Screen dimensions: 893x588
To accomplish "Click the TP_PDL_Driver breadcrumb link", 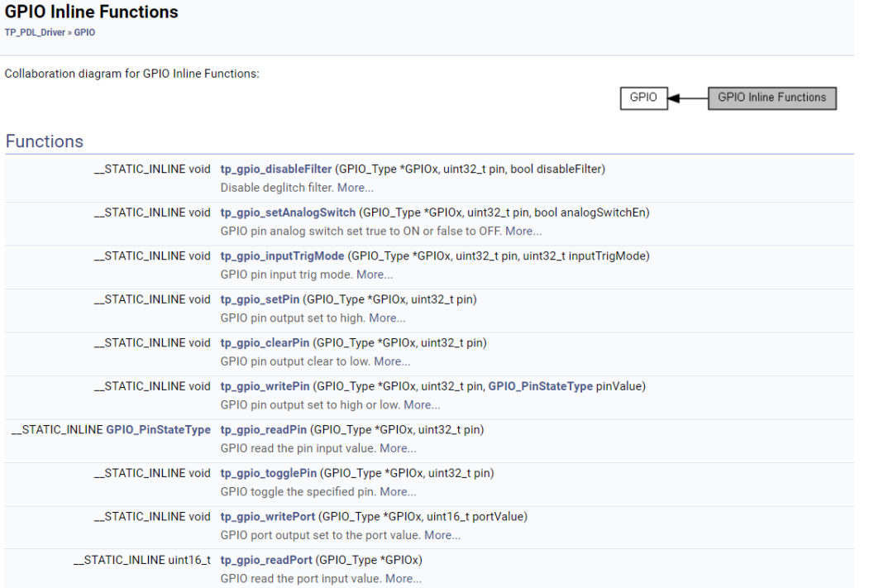I will [x=35, y=32].
